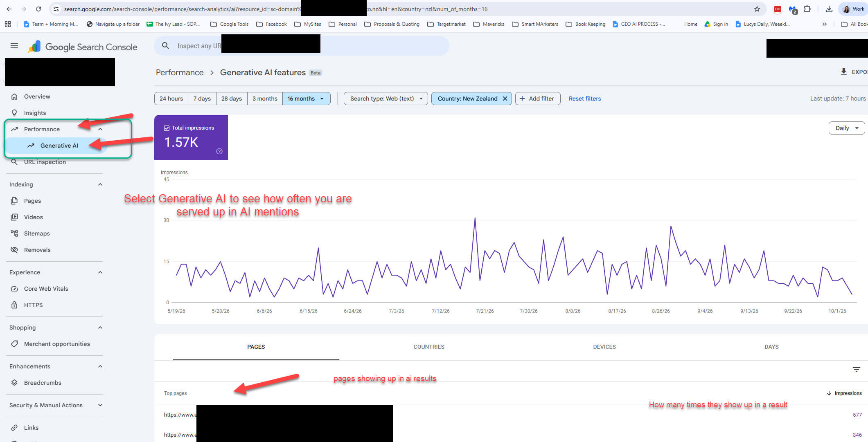868x442 pixels.
Task: Select the 7 days date range
Action: coord(202,99)
